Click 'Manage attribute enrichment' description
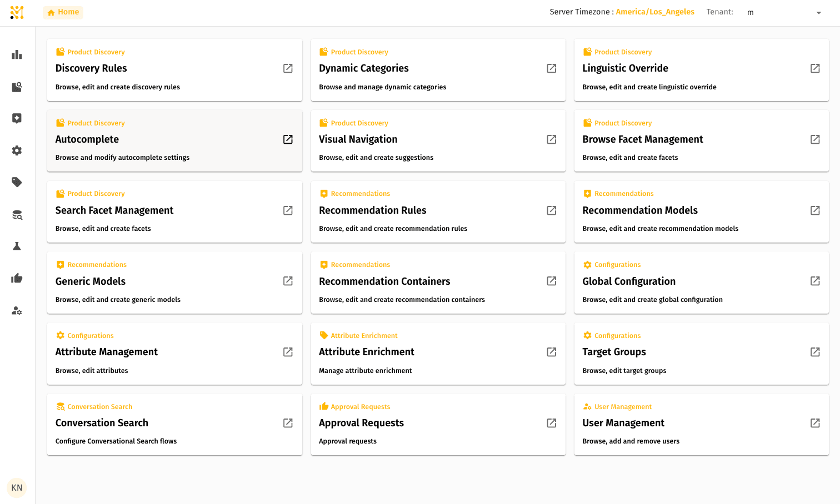Viewport: 840px width, 504px height. 366,371
